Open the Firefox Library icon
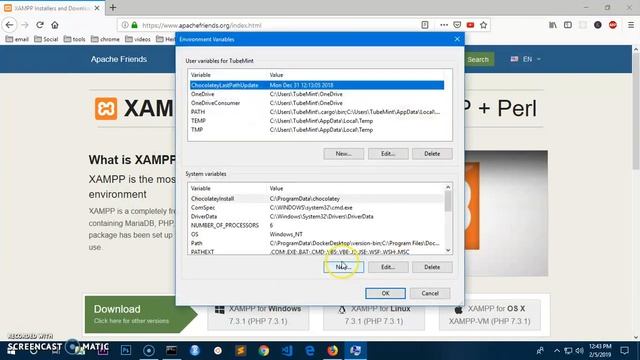Screen dimensions: 640x360 pos(553,25)
